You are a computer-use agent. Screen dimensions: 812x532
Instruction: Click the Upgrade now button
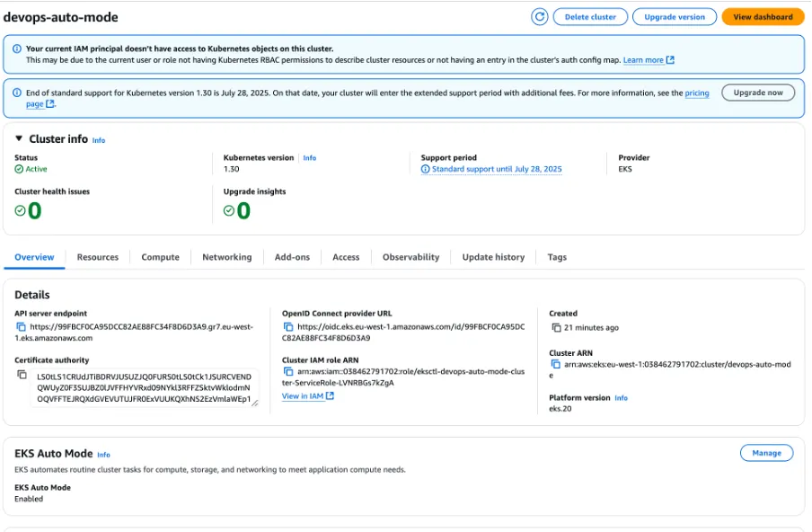[758, 93]
